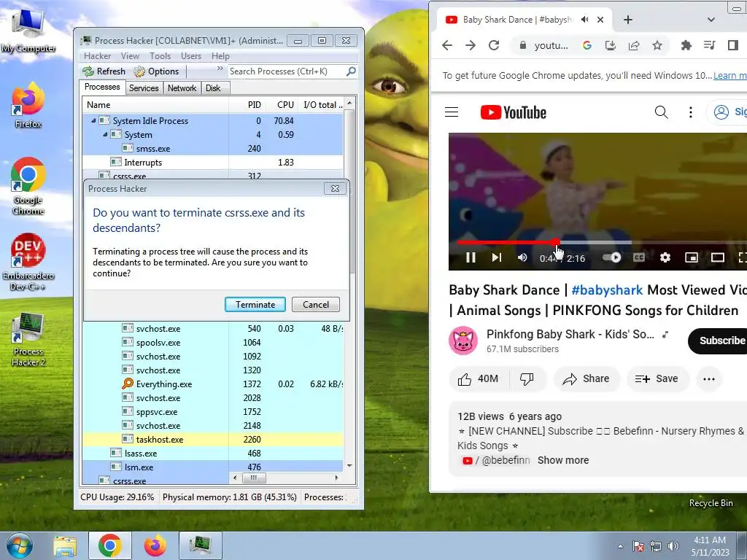Open a new Chrome tab
This screenshot has height=560, width=747.
628,20
